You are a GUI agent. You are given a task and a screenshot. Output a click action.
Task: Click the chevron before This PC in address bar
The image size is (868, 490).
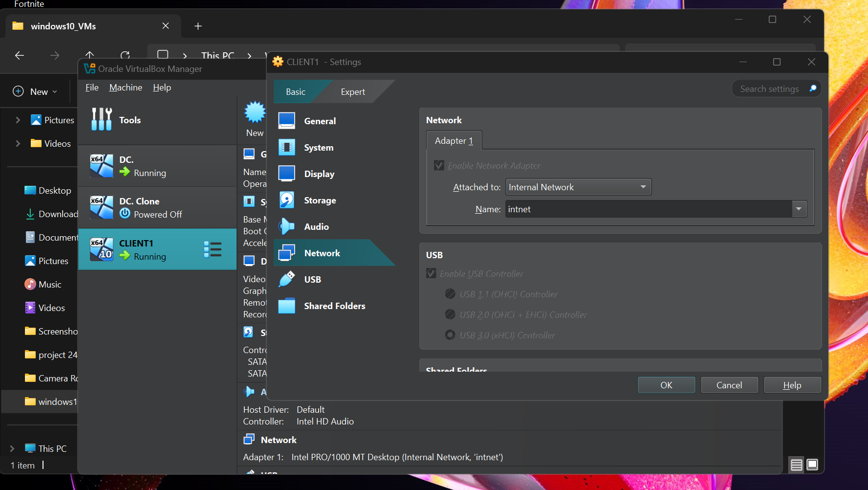[x=185, y=56]
